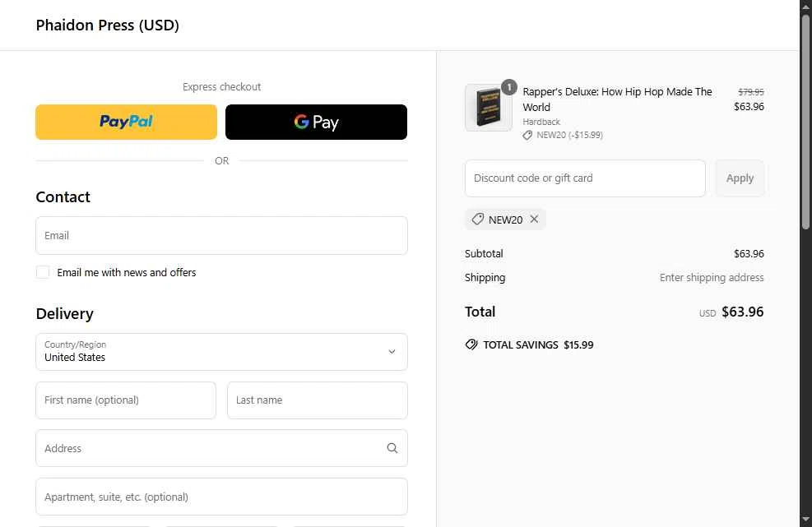This screenshot has width=812, height=527.
Task: Click the Apartment, suite, etc. field
Action: [221, 497]
